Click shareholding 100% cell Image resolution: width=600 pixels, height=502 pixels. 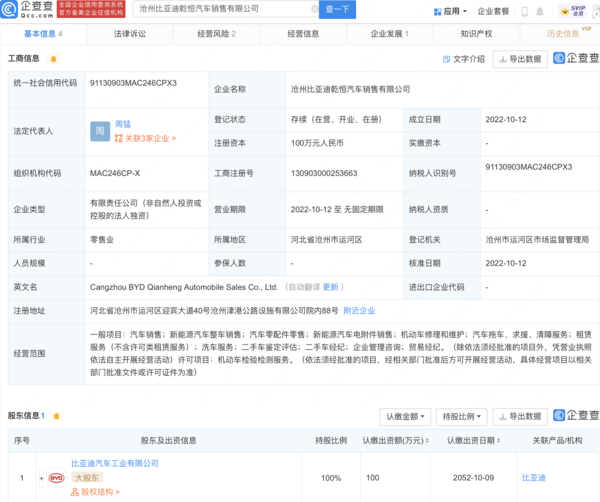click(x=331, y=478)
